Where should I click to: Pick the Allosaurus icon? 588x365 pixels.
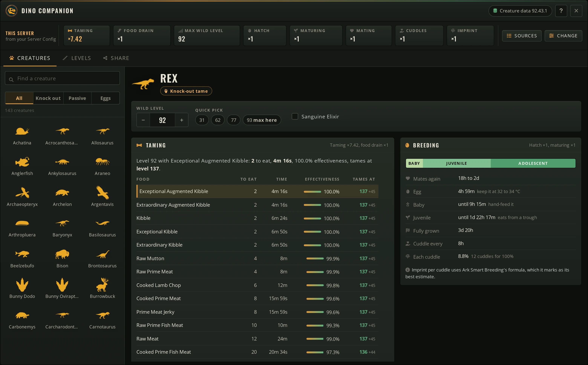(102, 131)
